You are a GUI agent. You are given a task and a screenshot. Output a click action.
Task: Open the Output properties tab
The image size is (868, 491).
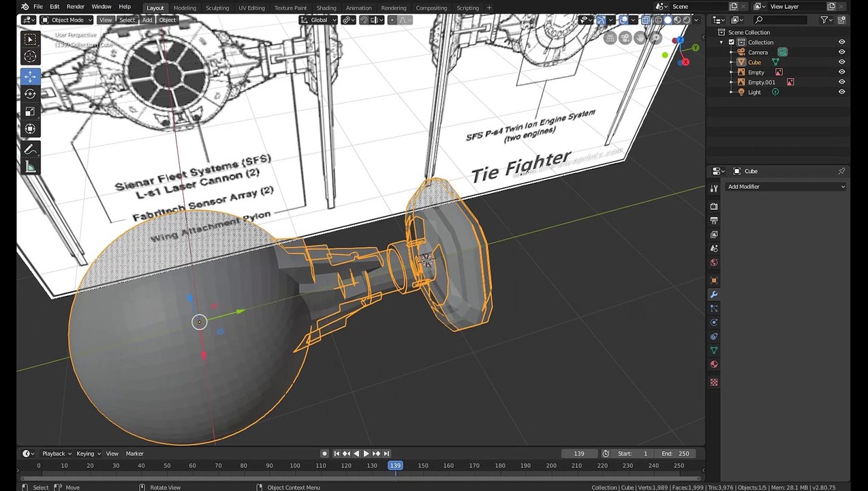(x=714, y=220)
